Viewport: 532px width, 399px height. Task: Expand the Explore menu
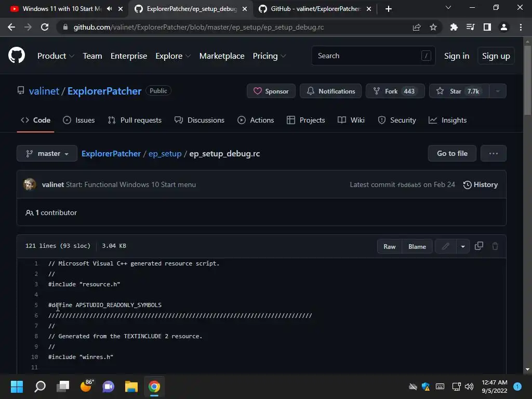tap(173, 56)
